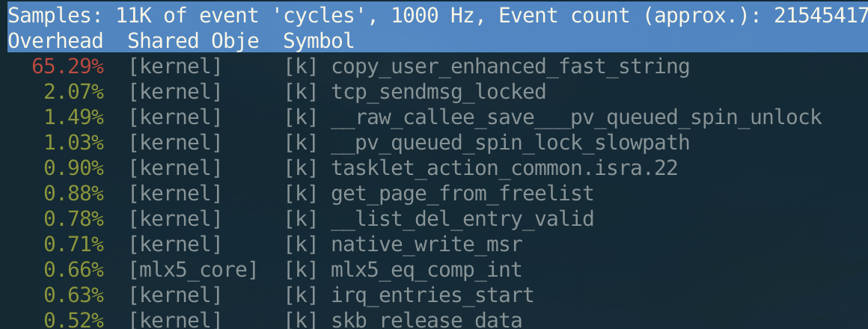The image size is (868, 329).
Task: Click the [kernel] entry beside tcp_sendmsg_locked
Action: 175,92
